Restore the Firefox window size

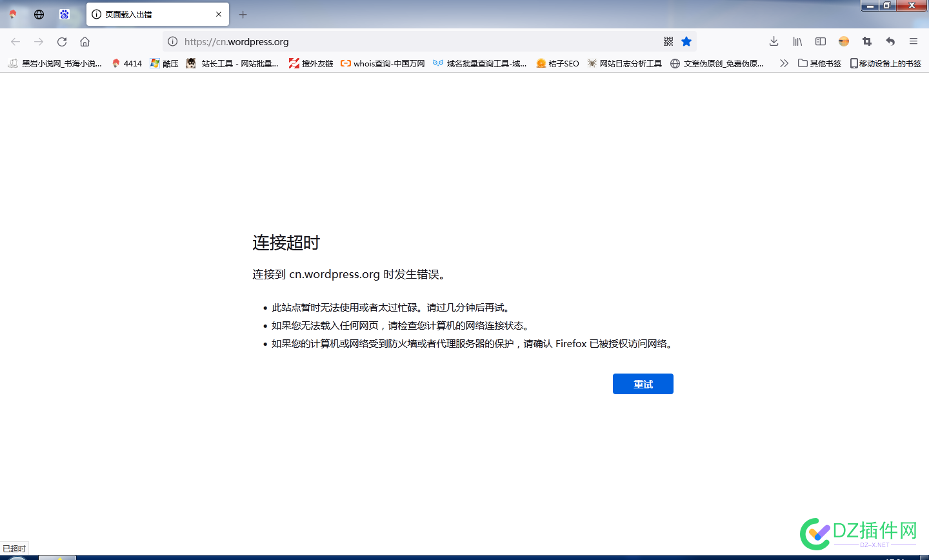[888, 6]
